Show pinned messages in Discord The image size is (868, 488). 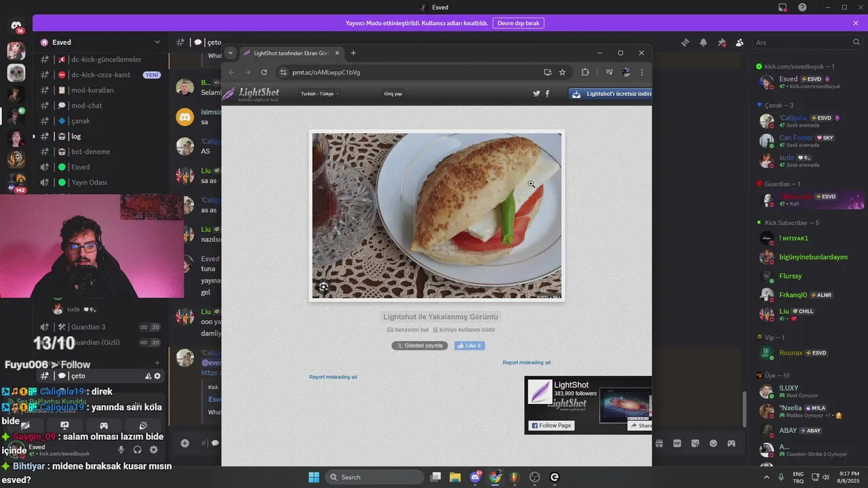click(x=722, y=42)
